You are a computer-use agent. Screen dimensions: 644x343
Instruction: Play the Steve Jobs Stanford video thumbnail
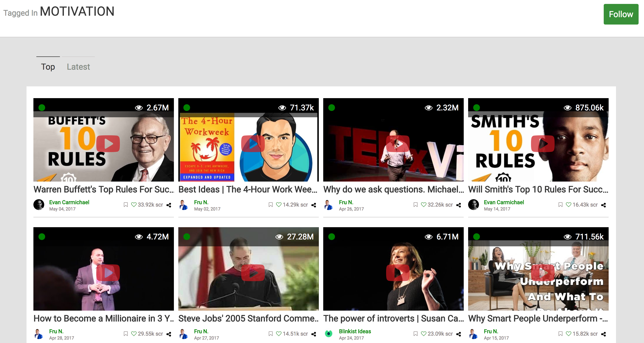pyautogui.click(x=252, y=273)
